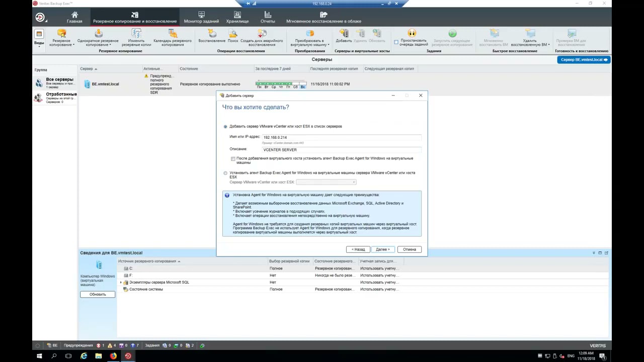Click the red error alerts icon

(x=99, y=345)
